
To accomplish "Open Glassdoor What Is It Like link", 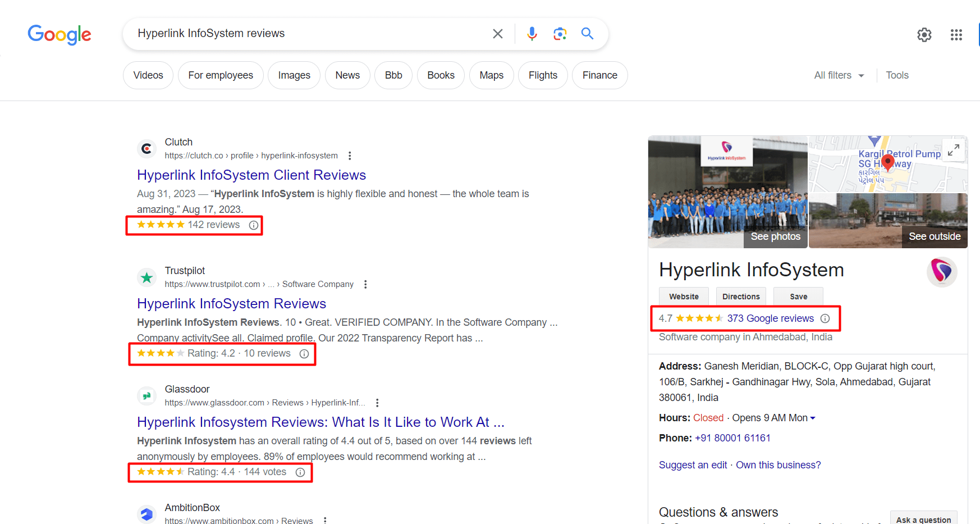I will click(320, 422).
